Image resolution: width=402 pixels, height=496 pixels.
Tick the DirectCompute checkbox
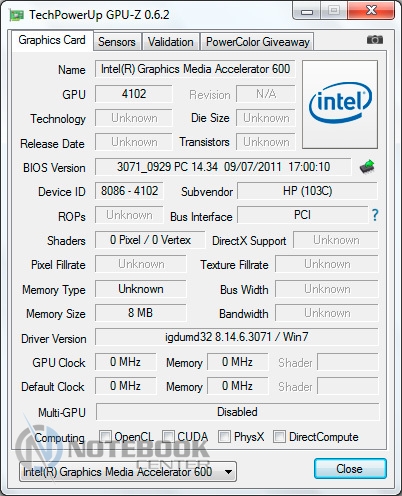coord(279,436)
